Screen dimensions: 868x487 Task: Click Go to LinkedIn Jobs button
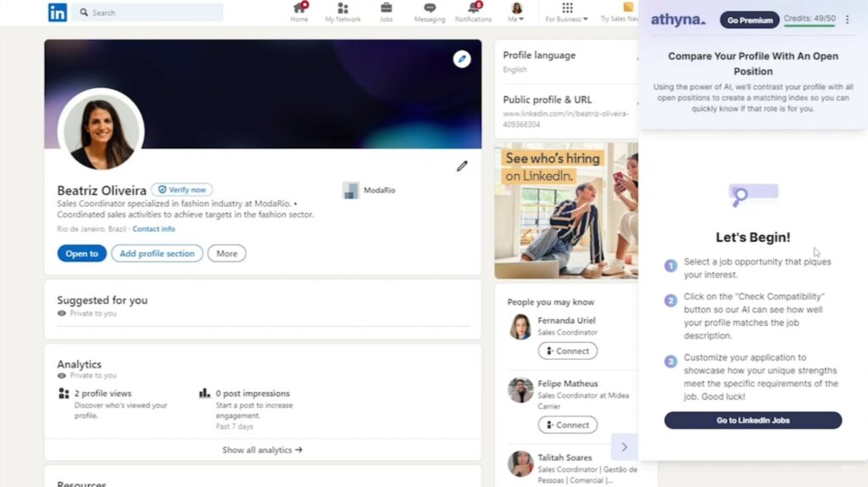pyautogui.click(x=753, y=420)
